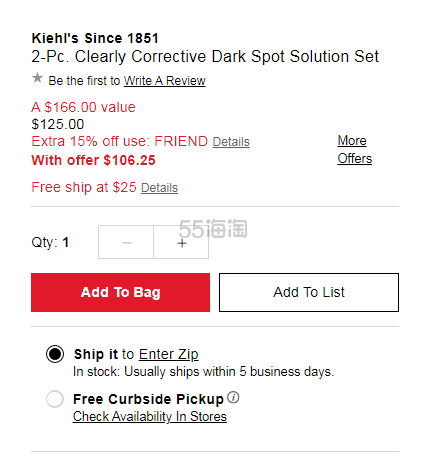
Task: Click the gray review star icon
Action: coord(37,78)
